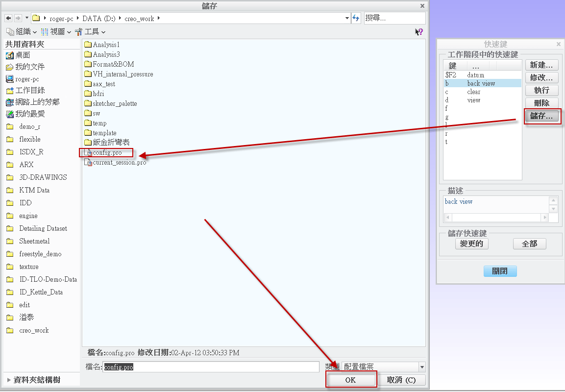Viewport: 565px width, 392px height.
Task: Select config.pro file in the list
Action: [107, 153]
